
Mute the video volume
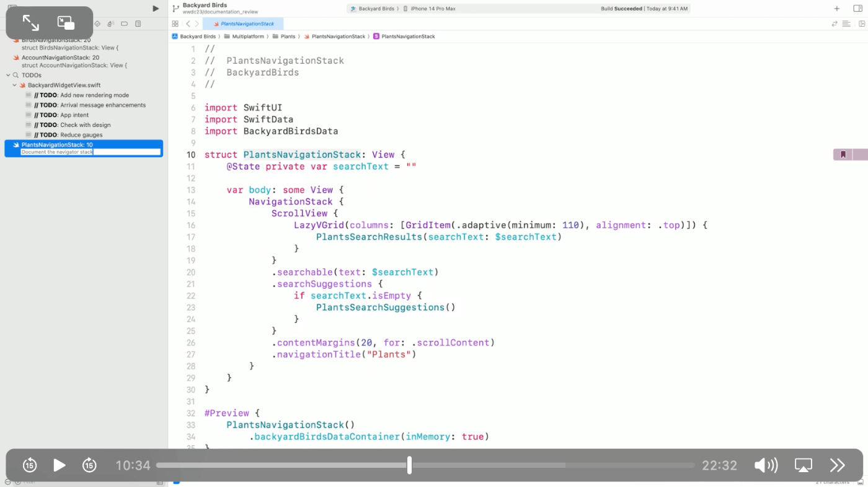tap(766, 465)
